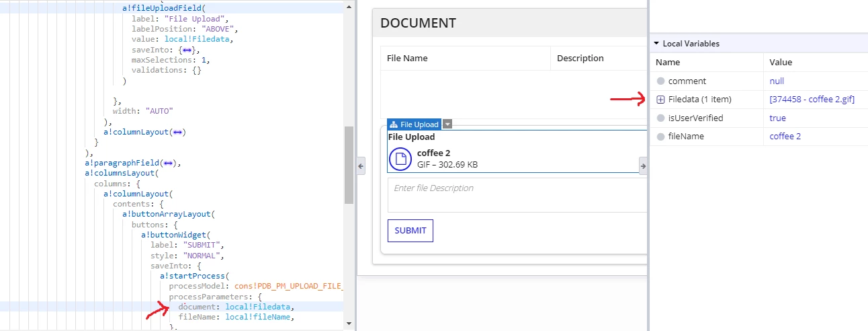The height and width of the screenshot is (331, 868).
Task: Click the maxSelections: 1 code line
Action: click(x=171, y=61)
